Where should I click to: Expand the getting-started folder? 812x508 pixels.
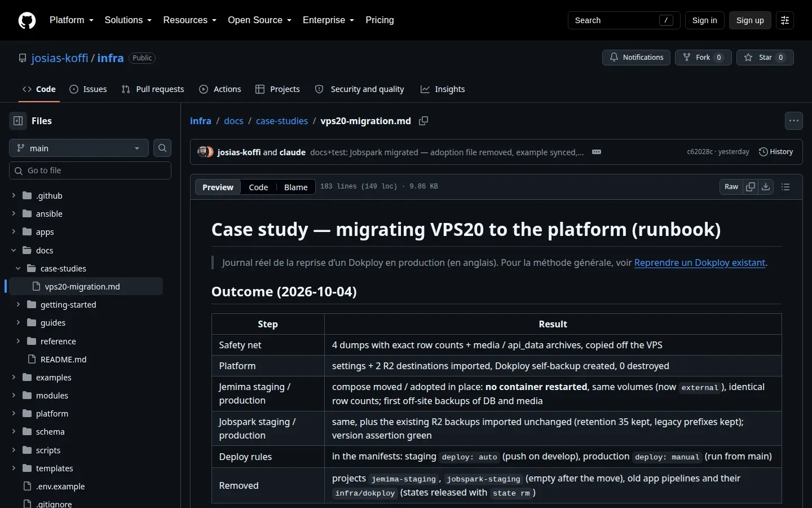point(18,304)
